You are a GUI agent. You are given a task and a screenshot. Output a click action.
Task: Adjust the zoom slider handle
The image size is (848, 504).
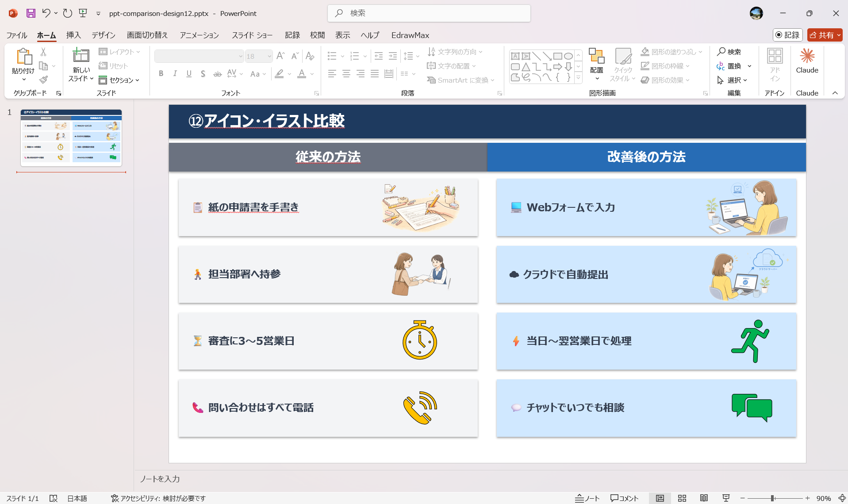772,498
